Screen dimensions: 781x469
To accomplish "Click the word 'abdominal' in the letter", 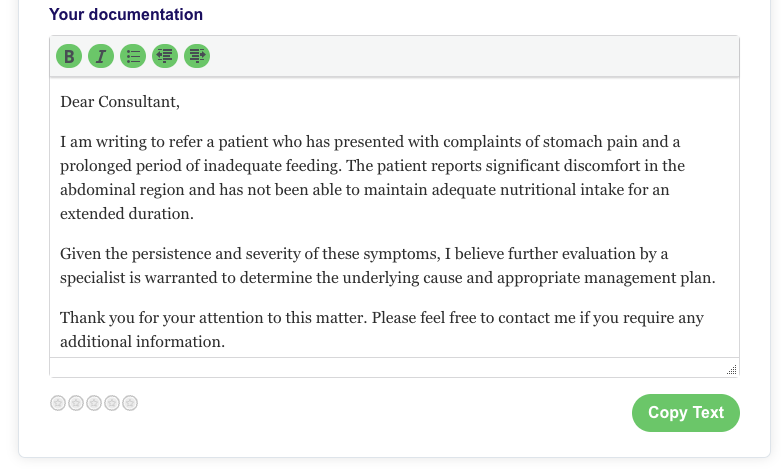I will click(x=95, y=189).
